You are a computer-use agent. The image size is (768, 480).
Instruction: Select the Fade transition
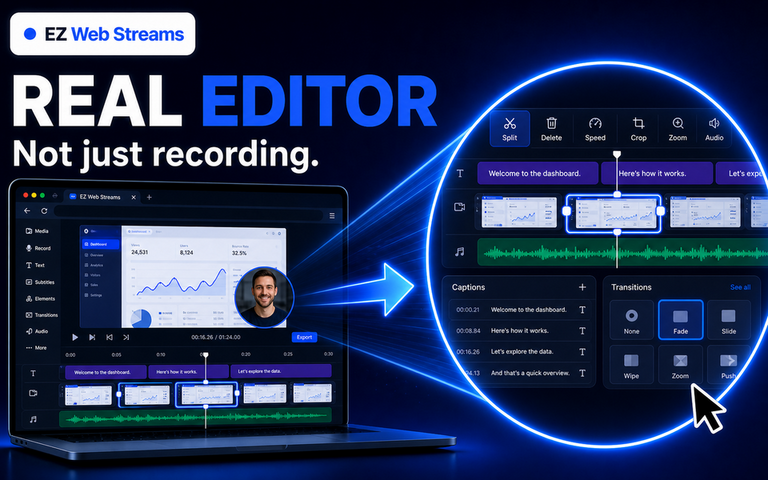(680, 320)
